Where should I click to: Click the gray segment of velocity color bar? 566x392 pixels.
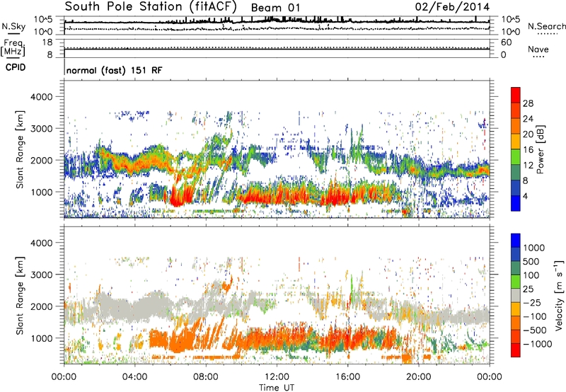516,296
